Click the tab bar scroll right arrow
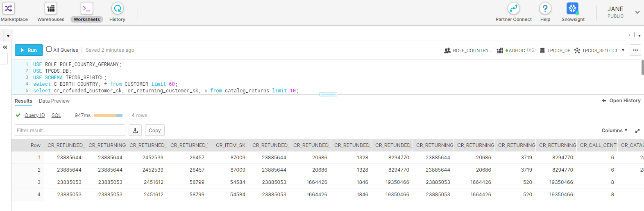 pyautogui.click(x=629, y=35)
